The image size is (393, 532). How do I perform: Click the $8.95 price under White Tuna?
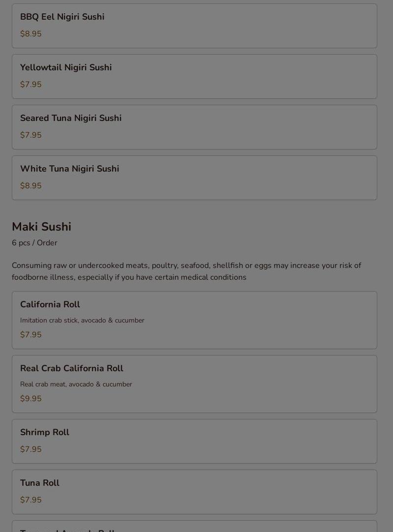[31, 186]
